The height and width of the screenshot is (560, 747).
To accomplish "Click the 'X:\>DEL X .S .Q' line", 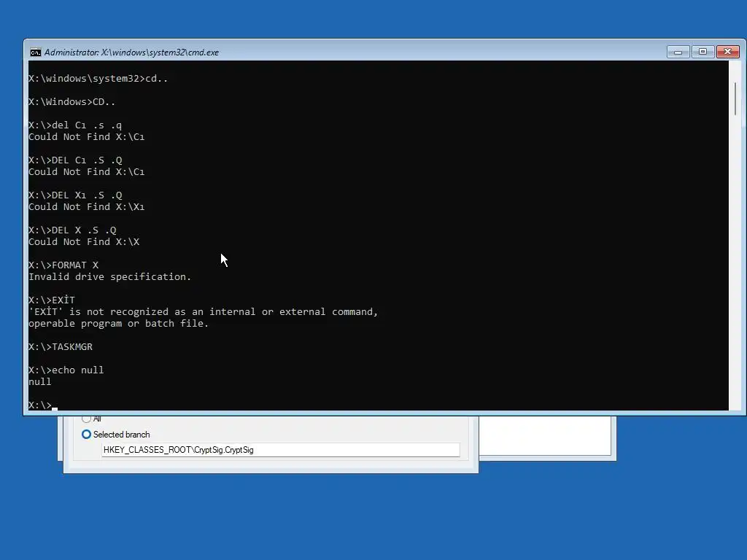I will 72,230.
